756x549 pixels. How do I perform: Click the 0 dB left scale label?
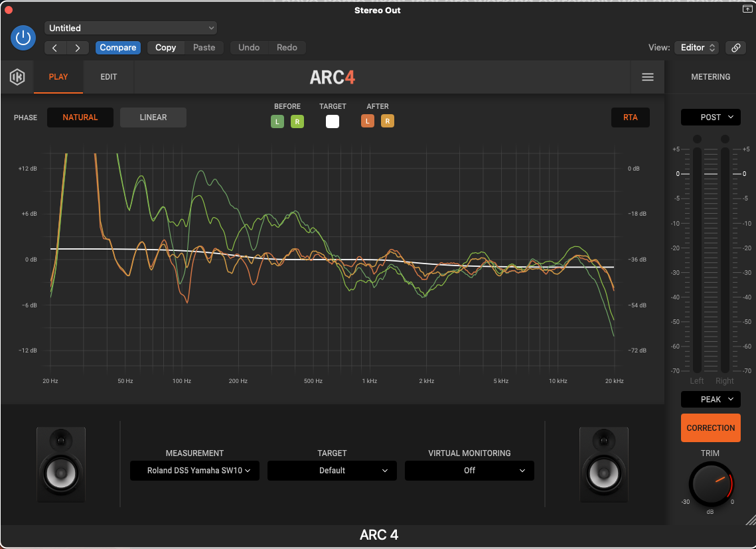click(x=31, y=260)
